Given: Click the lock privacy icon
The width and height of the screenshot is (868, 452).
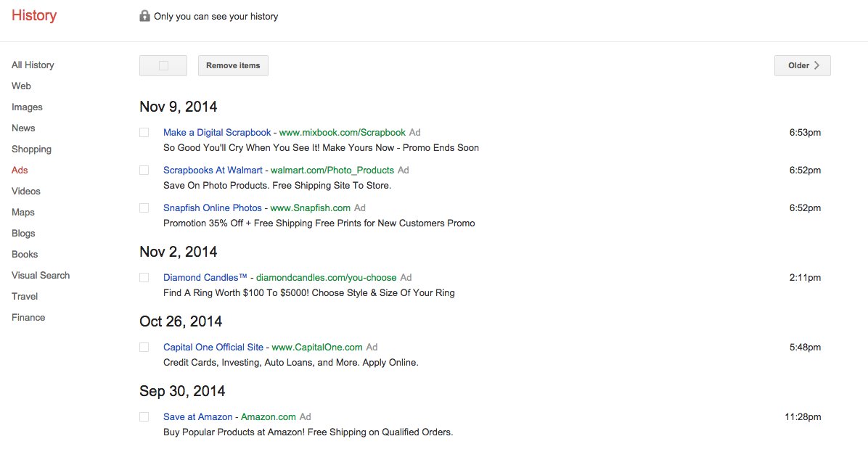Looking at the screenshot, I should (144, 16).
